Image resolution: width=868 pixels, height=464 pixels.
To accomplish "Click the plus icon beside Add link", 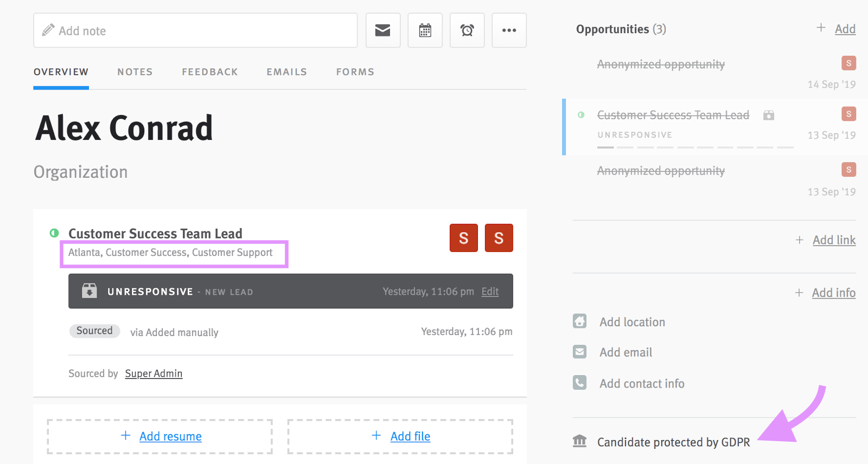I will click(800, 240).
